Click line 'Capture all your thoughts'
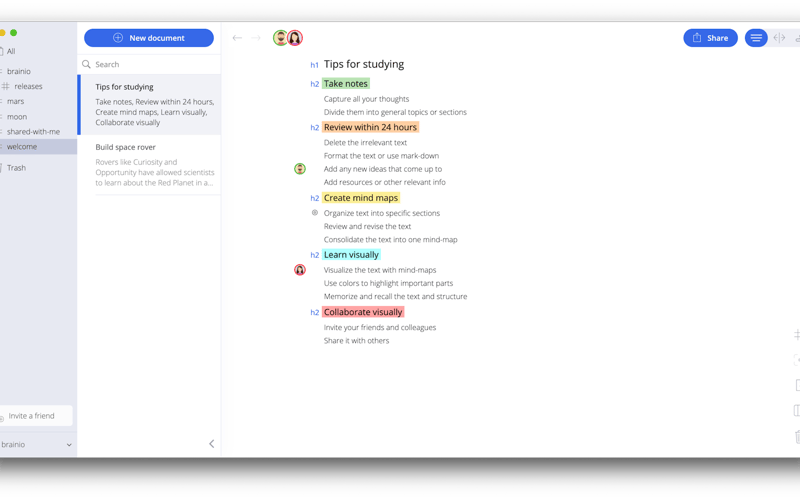This screenshot has width=800, height=500. coord(366,99)
